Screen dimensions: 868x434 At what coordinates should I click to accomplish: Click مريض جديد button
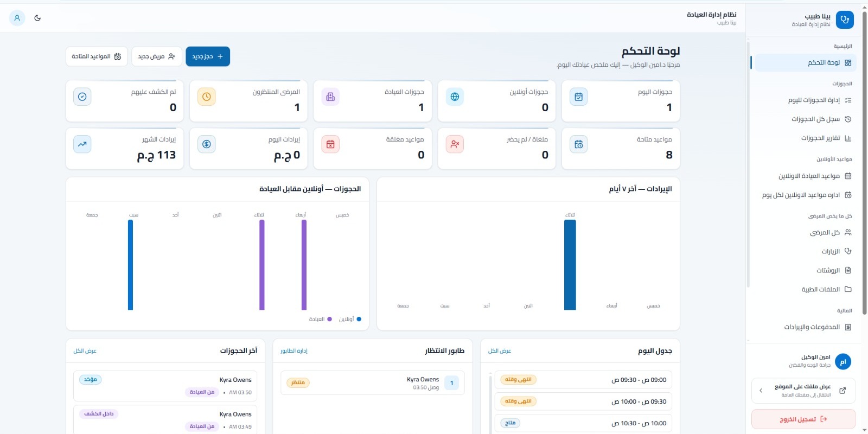click(x=157, y=56)
